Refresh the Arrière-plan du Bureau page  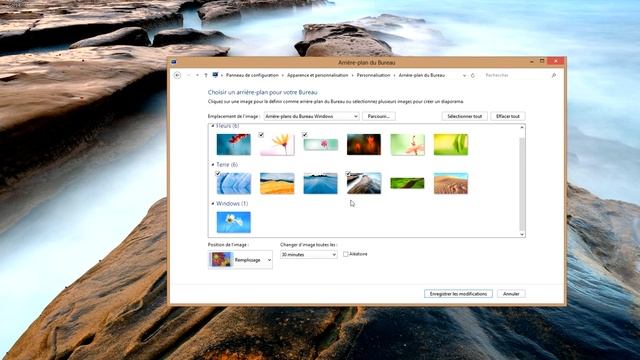click(473, 76)
